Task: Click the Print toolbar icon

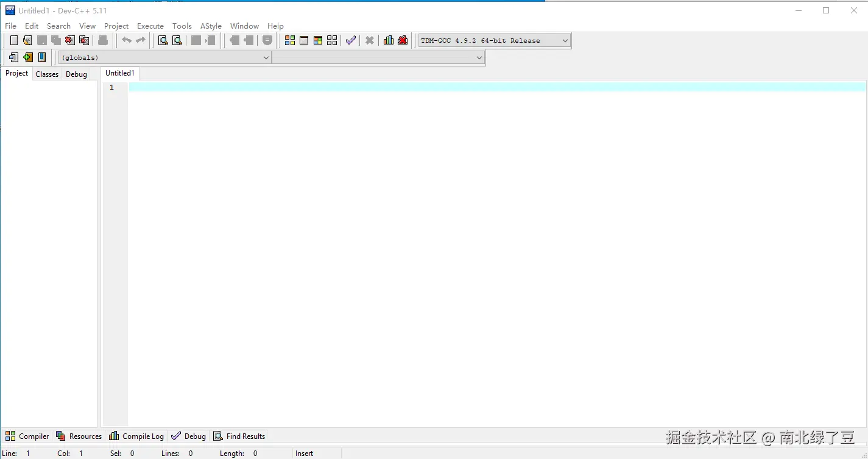Action: 103,40
